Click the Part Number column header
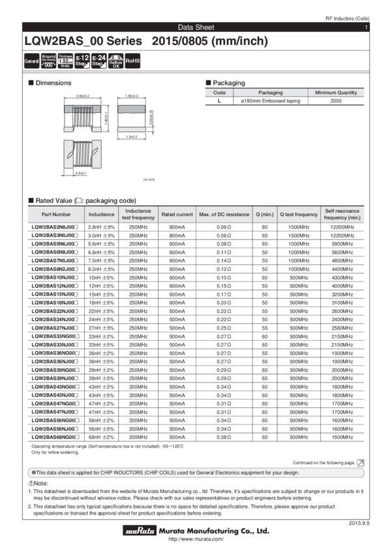 (x=56, y=215)
